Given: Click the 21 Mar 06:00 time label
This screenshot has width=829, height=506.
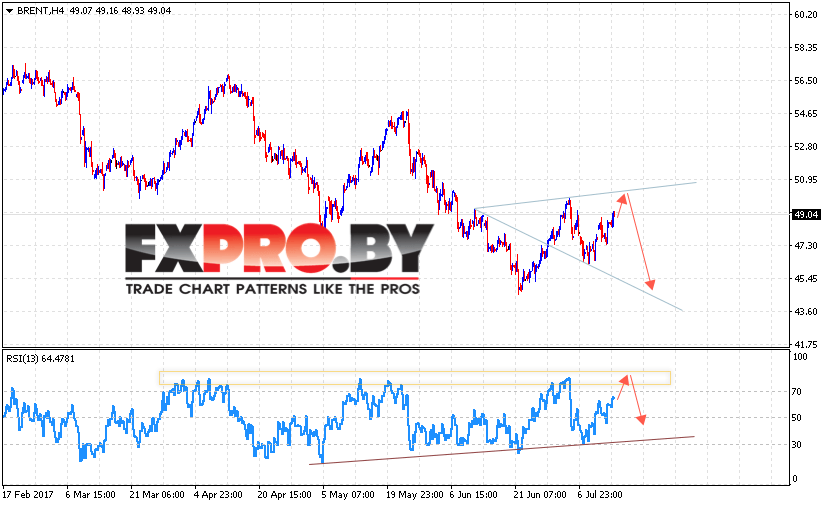Looking at the screenshot, I should click(x=157, y=494).
